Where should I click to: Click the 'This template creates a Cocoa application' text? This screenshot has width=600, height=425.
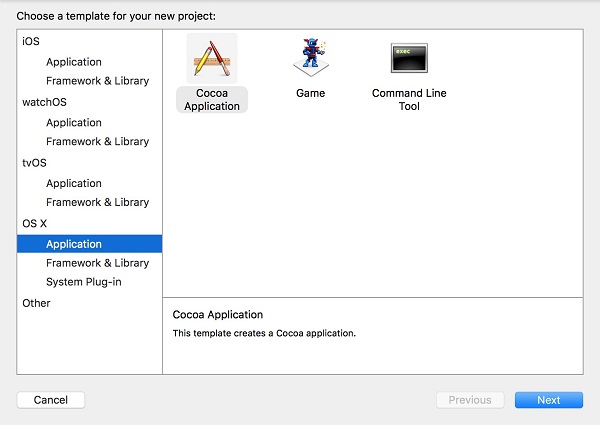tap(264, 333)
